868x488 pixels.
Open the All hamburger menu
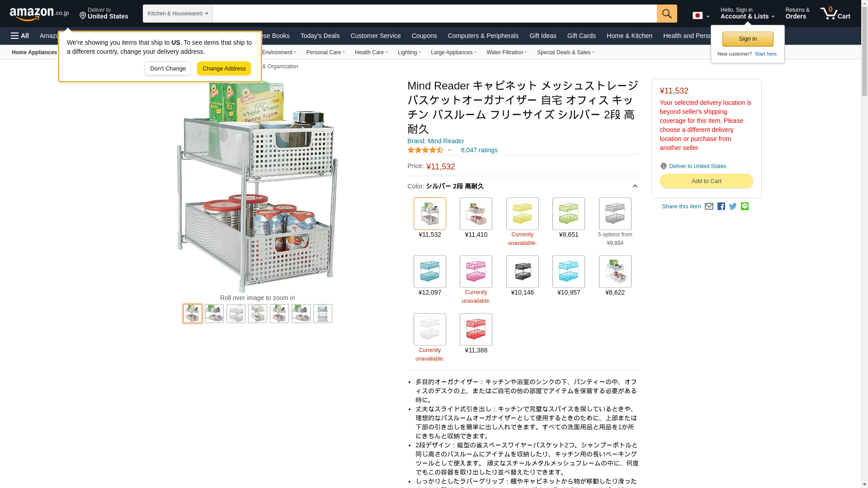click(20, 36)
